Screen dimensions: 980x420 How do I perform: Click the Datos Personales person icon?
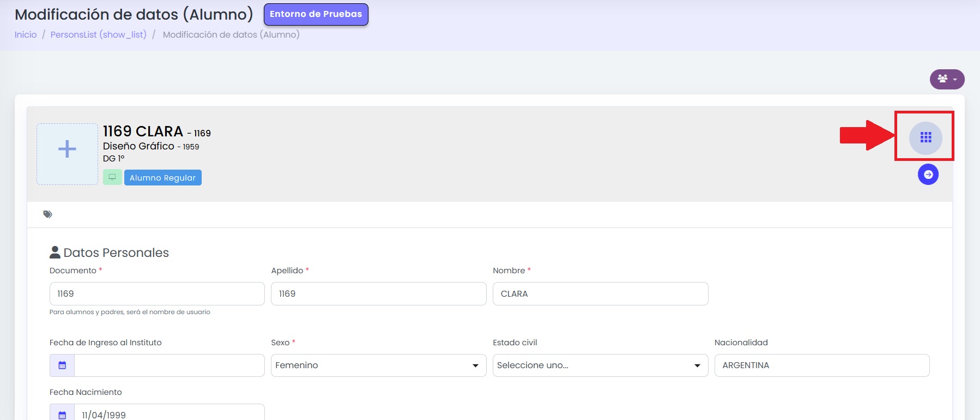[55, 252]
